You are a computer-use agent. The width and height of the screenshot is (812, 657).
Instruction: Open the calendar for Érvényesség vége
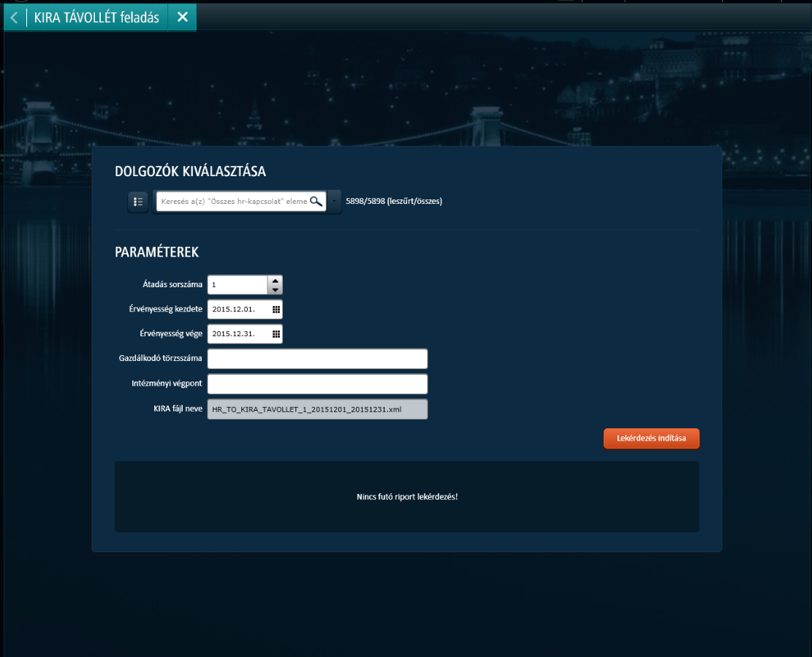click(276, 334)
